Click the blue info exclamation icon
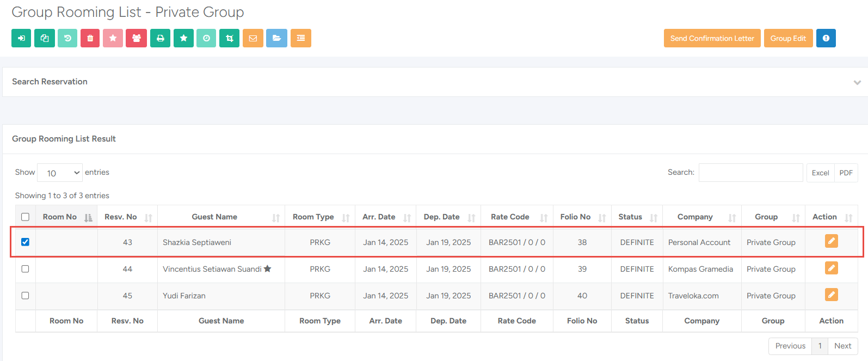The width and height of the screenshot is (868, 361). tap(826, 38)
